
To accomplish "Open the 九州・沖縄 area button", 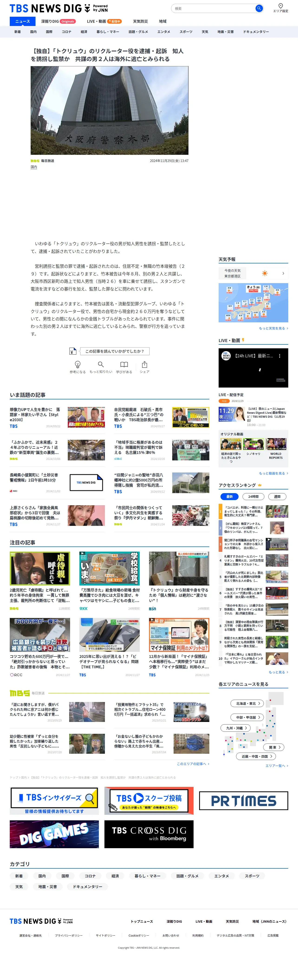I will pyautogui.click(x=236, y=728).
